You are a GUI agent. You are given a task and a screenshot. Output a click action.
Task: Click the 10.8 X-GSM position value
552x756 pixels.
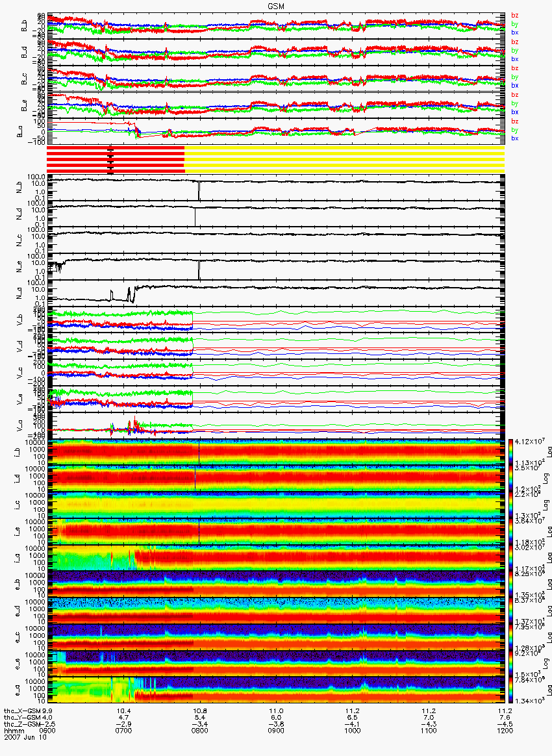tap(199, 711)
